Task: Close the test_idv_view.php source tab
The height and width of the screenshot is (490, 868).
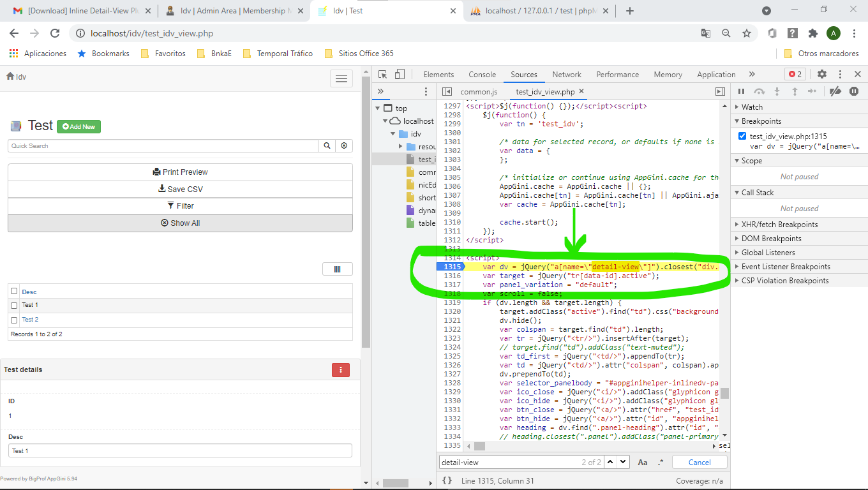Action: coord(581,91)
